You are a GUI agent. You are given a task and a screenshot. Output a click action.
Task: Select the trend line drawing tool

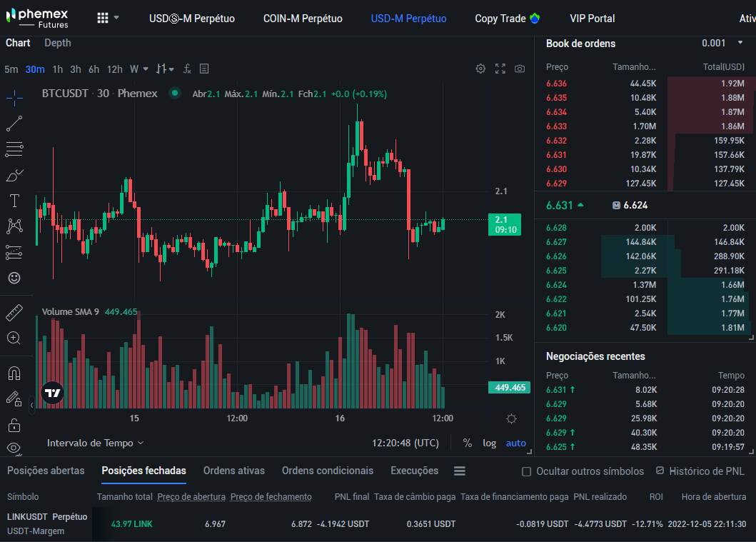(x=14, y=124)
